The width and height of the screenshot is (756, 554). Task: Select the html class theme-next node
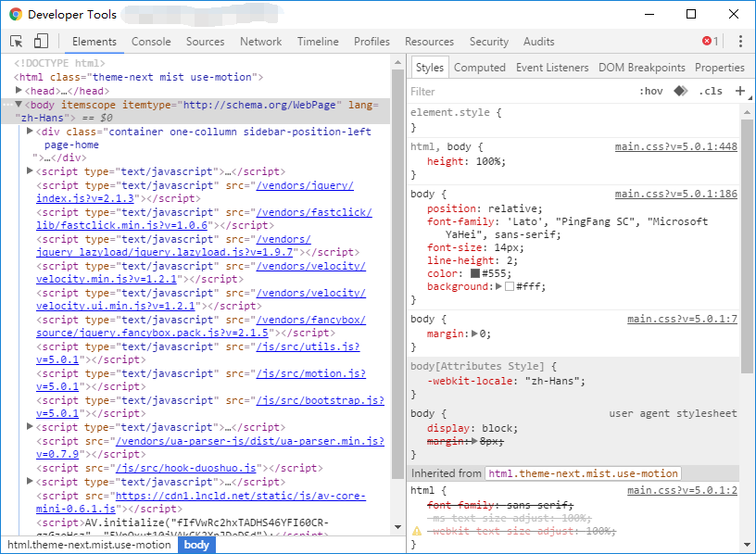pyautogui.click(x=138, y=77)
